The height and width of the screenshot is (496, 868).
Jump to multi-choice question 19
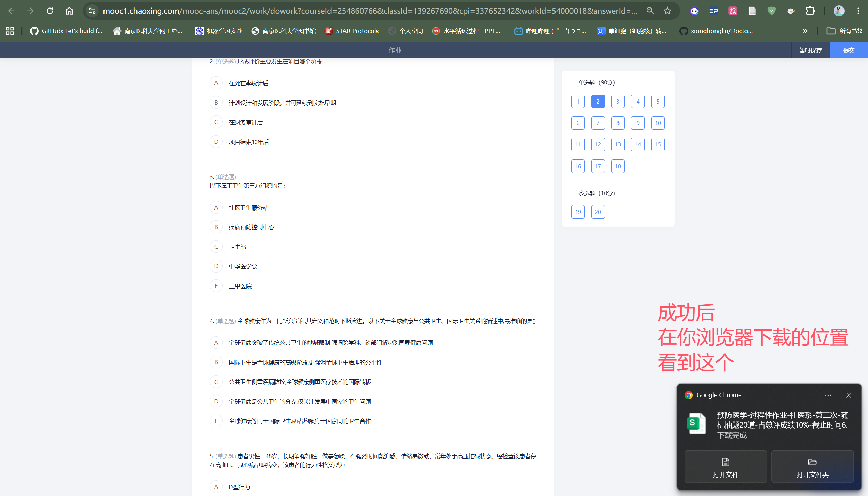click(578, 212)
